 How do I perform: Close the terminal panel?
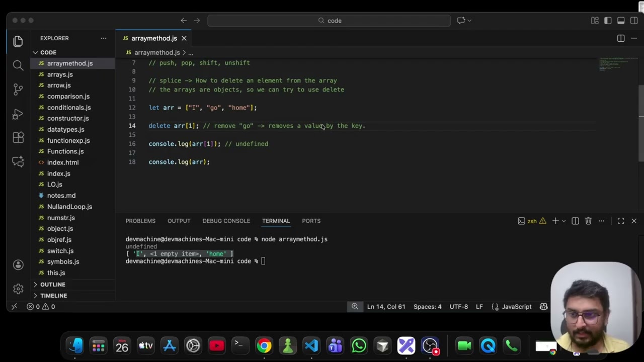634,221
